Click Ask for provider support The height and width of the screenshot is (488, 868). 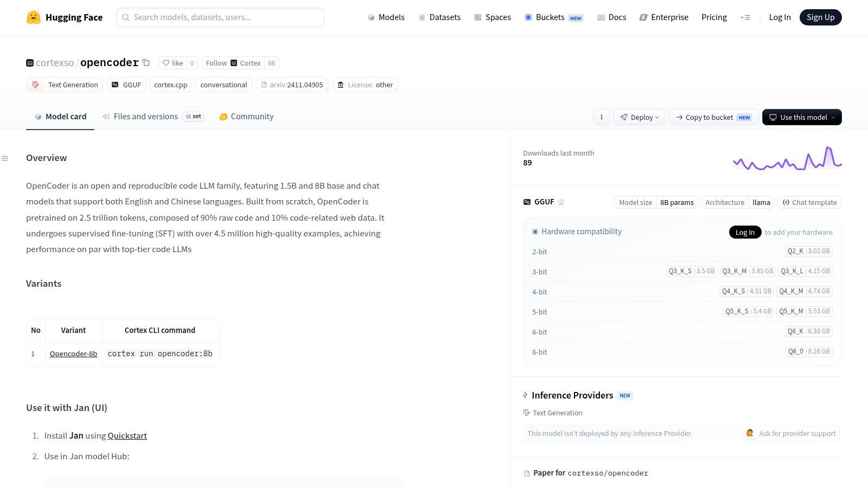pos(790,433)
